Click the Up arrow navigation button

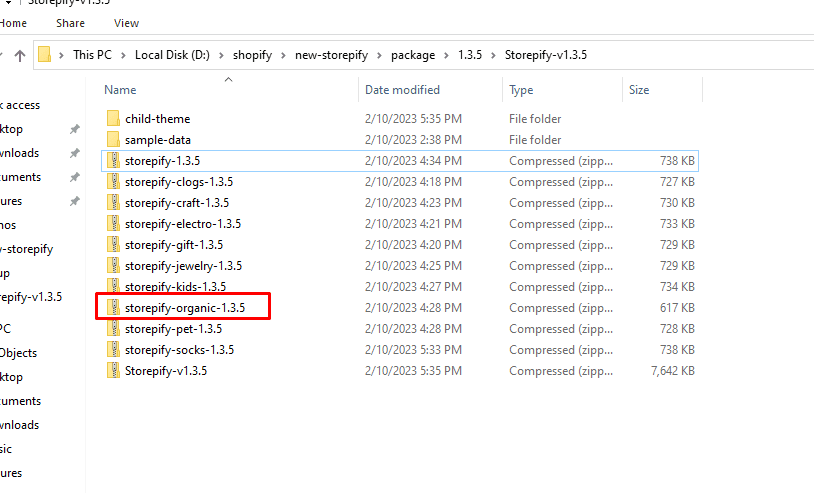(19, 55)
